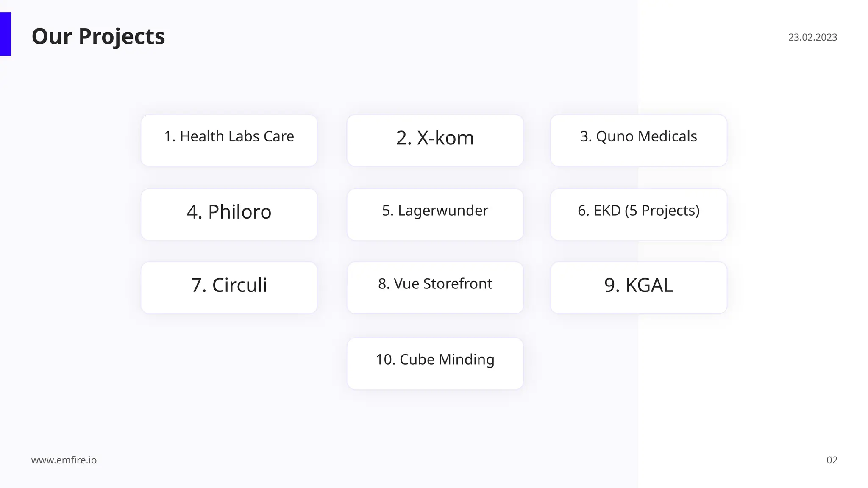Click the Cube Minding project card

pyautogui.click(x=435, y=363)
